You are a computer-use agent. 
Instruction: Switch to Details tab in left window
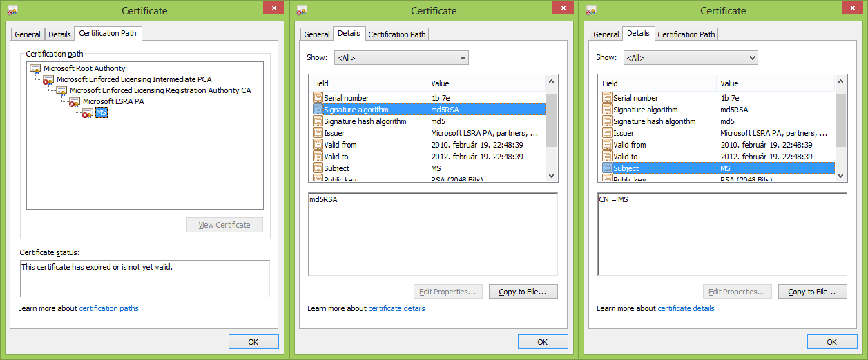(59, 34)
